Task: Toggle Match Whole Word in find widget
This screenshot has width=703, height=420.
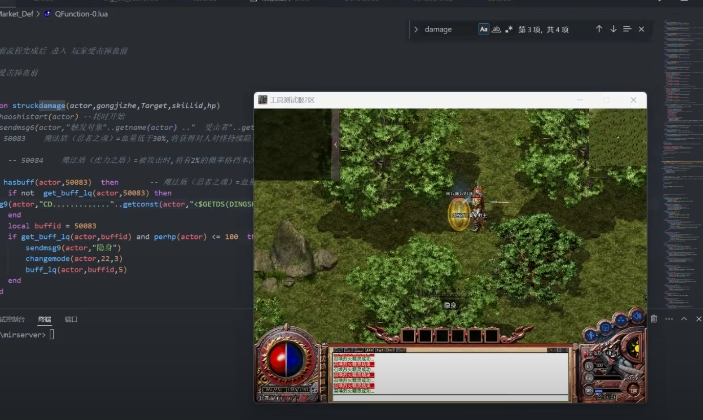Action: [x=497, y=30]
